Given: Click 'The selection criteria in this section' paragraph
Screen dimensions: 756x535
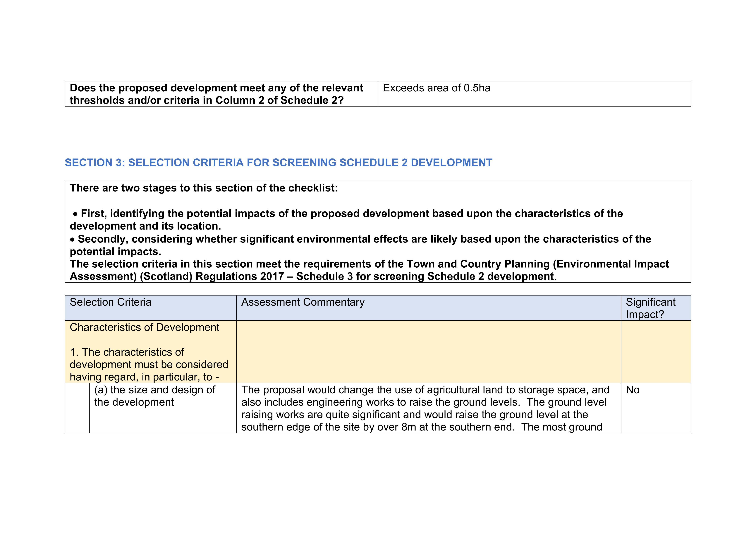Looking at the screenshot, I should click(369, 270).
